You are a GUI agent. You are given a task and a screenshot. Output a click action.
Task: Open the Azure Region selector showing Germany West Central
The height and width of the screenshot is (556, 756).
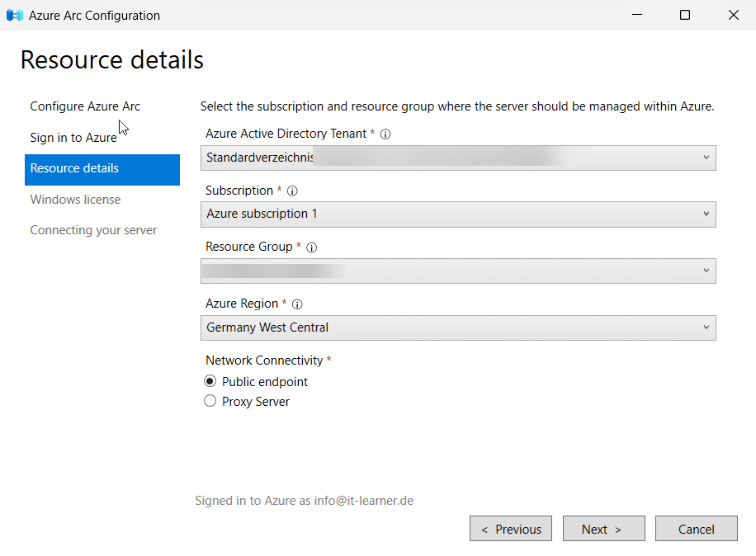[458, 327]
